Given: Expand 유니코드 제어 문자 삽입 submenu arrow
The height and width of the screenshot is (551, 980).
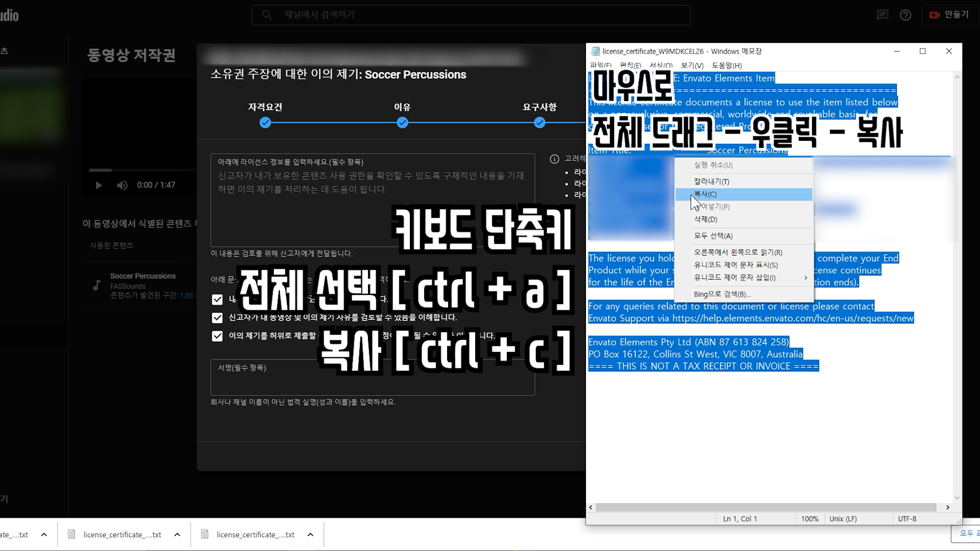Looking at the screenshot, I should tap(805, 278).
